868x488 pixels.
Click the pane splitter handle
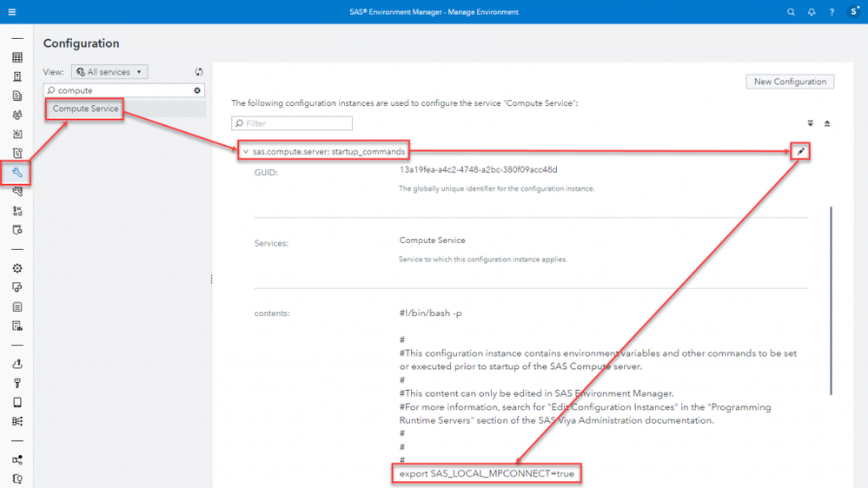tap(211, 279)
